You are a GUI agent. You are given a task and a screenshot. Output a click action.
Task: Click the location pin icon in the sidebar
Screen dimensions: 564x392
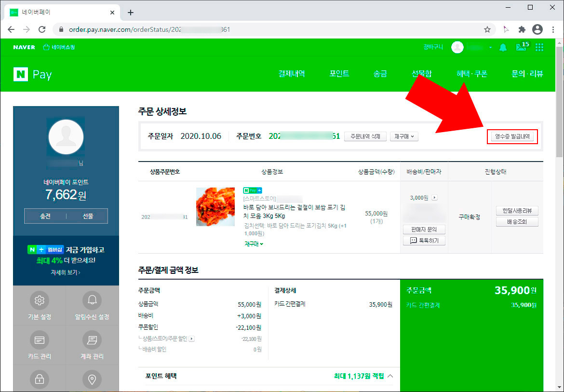(x=92, y=379)
